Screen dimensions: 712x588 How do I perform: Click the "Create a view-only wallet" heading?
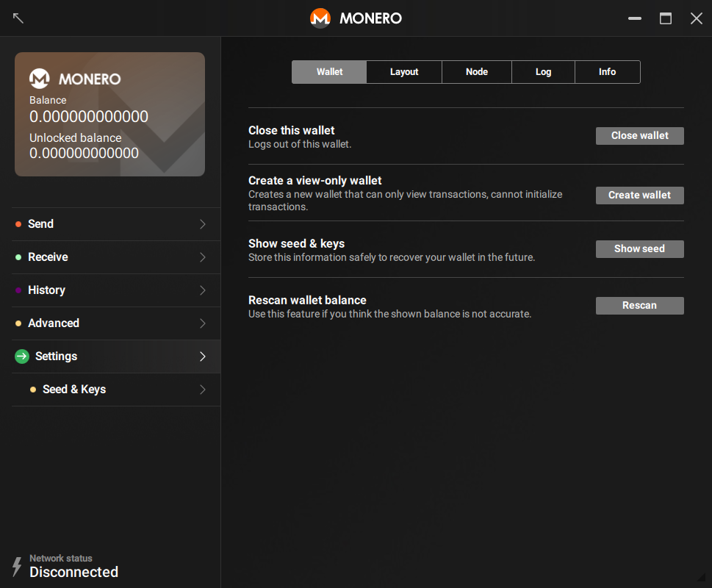315,181
